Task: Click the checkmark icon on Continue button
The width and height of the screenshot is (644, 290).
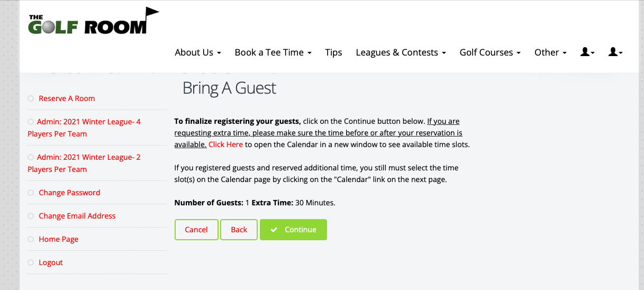Action: pyautogui.click(x=274, y=230)
